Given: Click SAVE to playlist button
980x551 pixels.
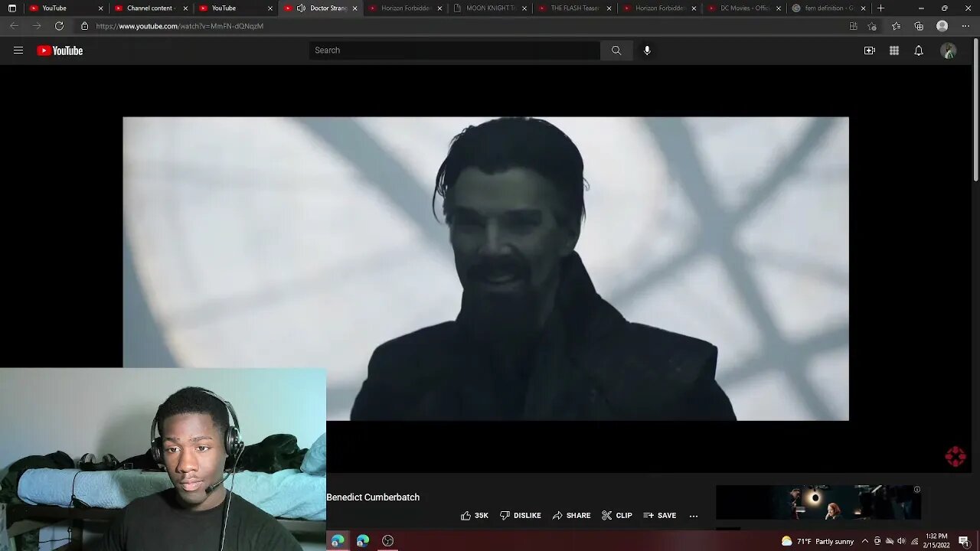Looking at the screenshot, I should (660, 516).
